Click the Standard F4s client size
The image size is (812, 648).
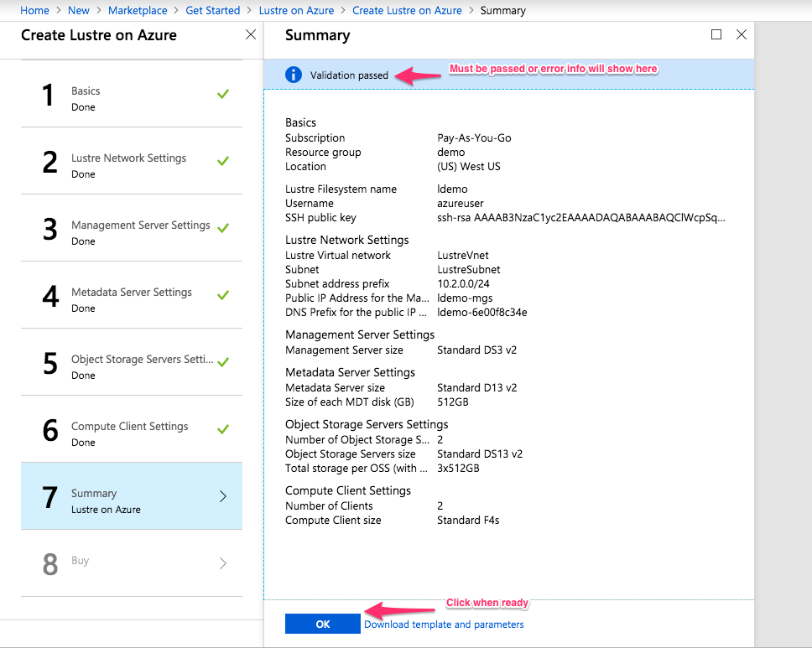pyautogui.click(x=468, y=520)
